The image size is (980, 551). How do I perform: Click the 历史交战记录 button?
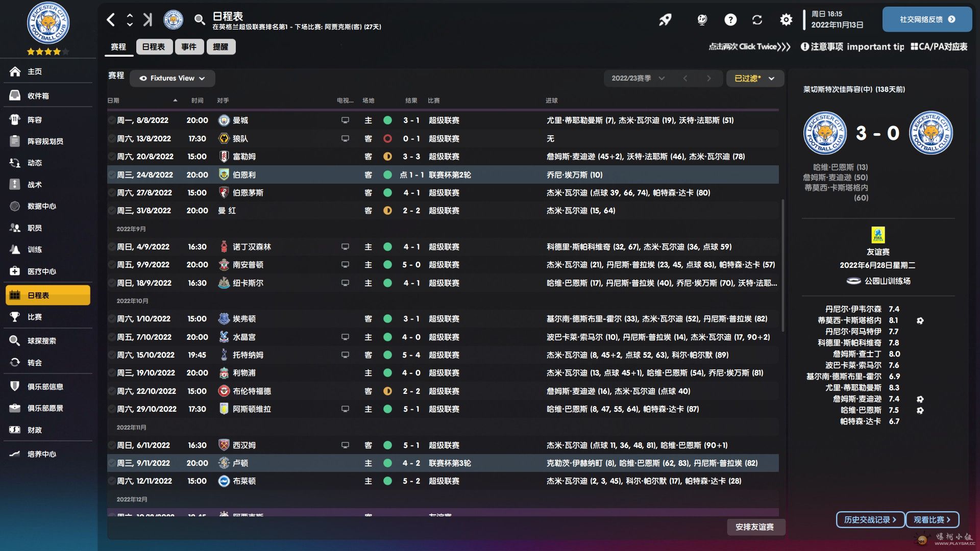(x=870, y=520)
